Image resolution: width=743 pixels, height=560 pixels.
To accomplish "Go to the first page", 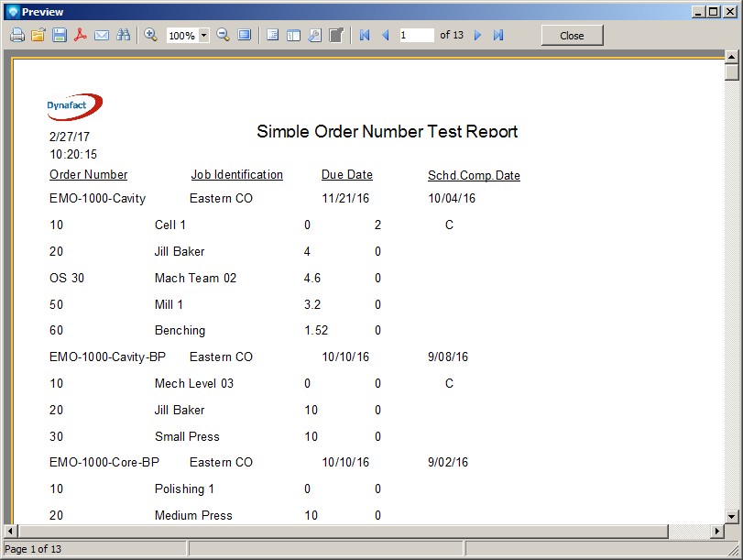I will point(365,35).
